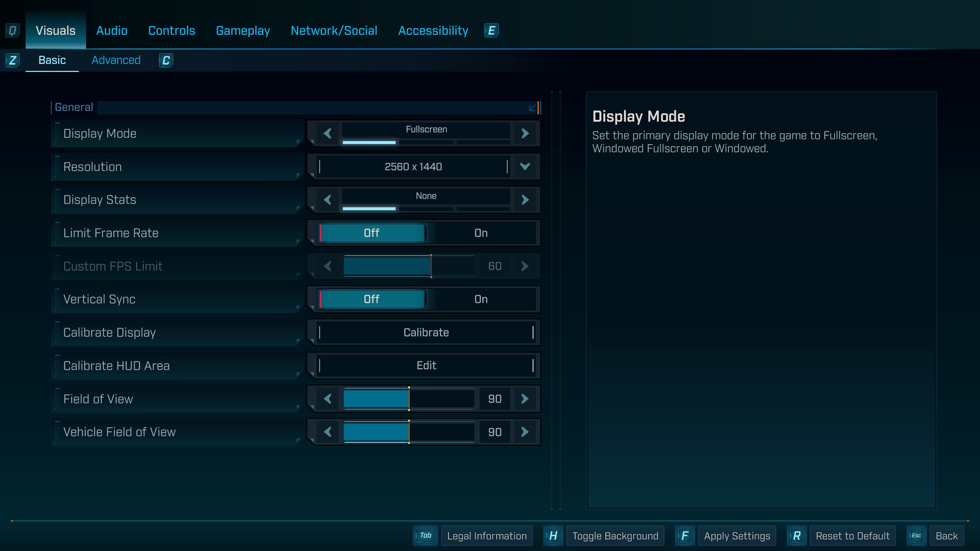980x551 pixels.
Task: Click the Z key sub-tab icon
Action: point(12,60)
